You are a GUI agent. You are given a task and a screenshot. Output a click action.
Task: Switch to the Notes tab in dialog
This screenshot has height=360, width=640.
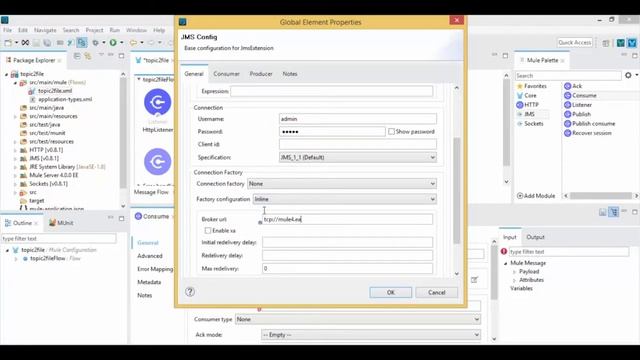point(290,74)
